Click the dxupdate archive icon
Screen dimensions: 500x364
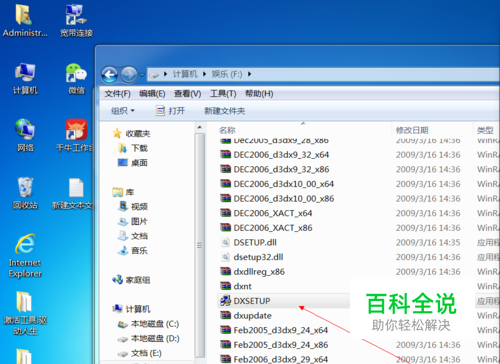click(x=226, y=316)
